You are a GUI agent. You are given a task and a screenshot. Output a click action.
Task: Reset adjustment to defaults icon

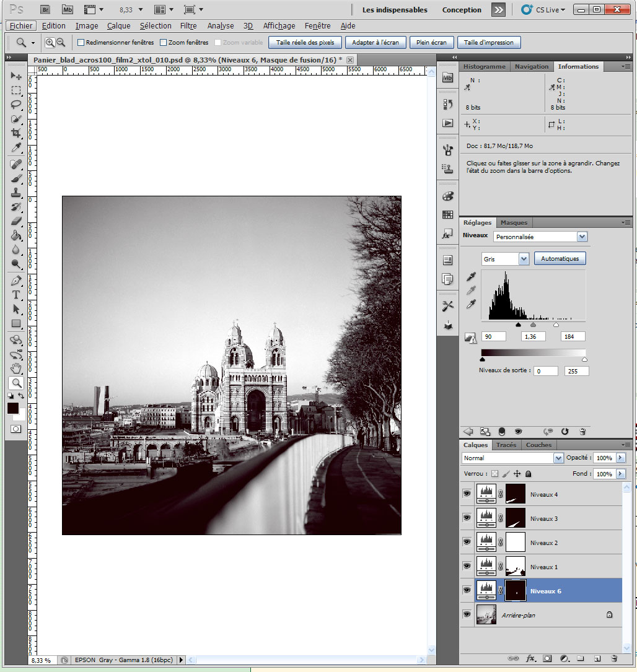pyautogui.click(x=565, y=432)
